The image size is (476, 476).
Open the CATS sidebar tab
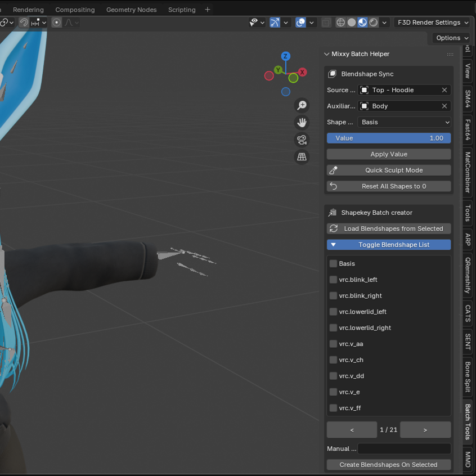point(468,313)
